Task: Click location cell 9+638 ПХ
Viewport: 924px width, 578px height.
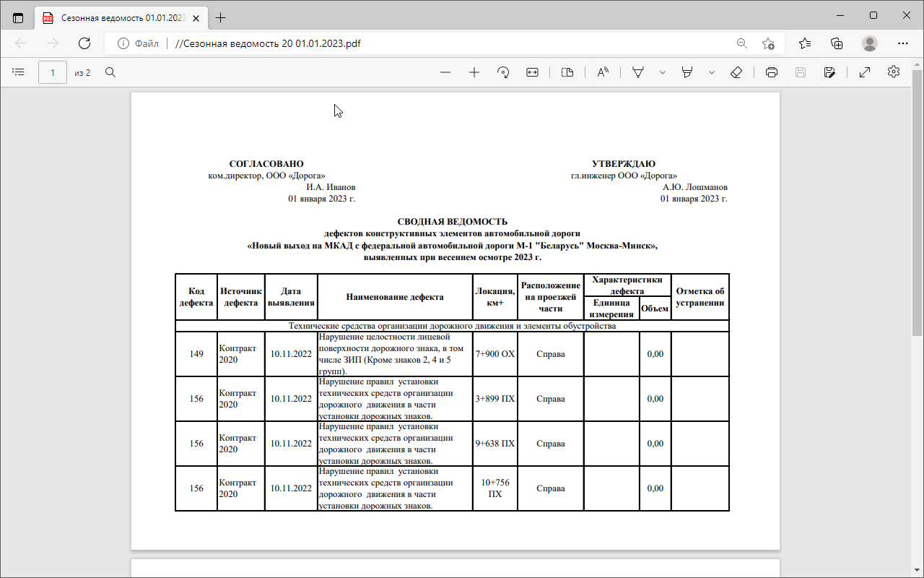Action: pos(495,444)
